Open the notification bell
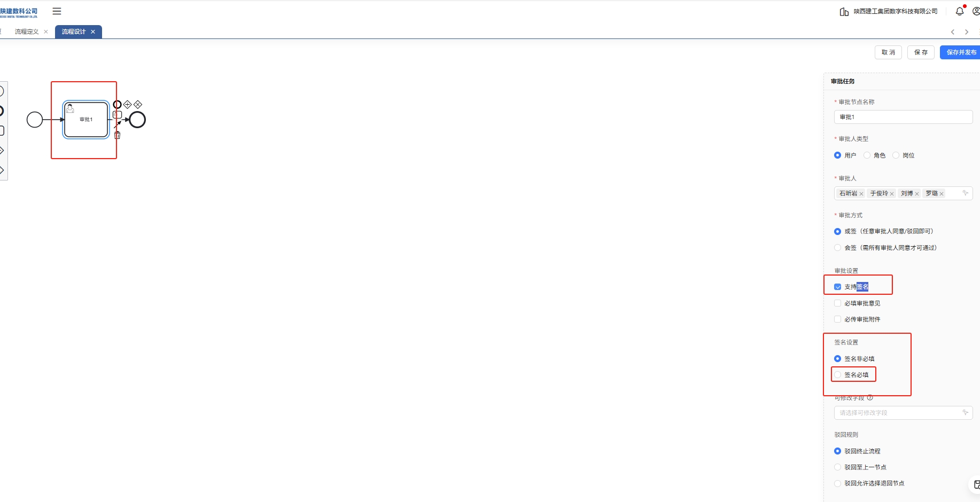980x502 pixels. [x=960, y=11]
